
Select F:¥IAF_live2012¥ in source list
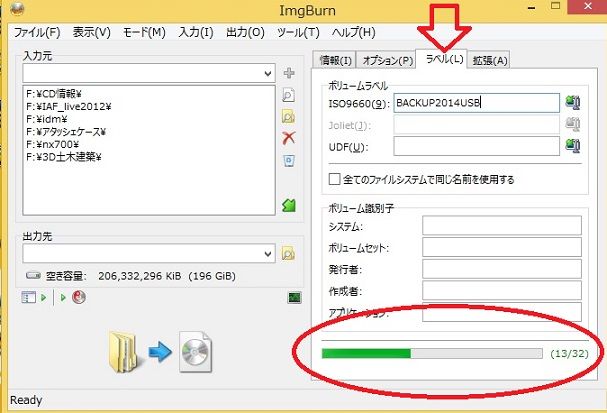(x=69, y=106)
